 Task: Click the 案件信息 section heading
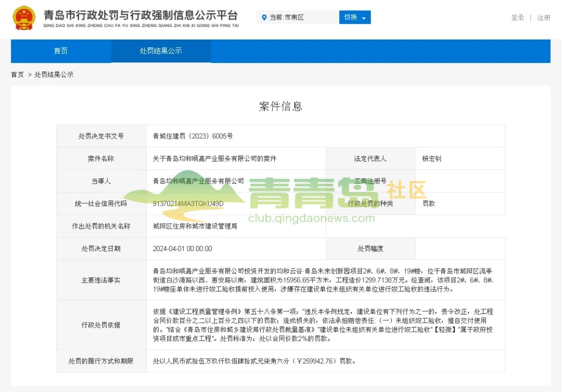click(x=280, y=107)
